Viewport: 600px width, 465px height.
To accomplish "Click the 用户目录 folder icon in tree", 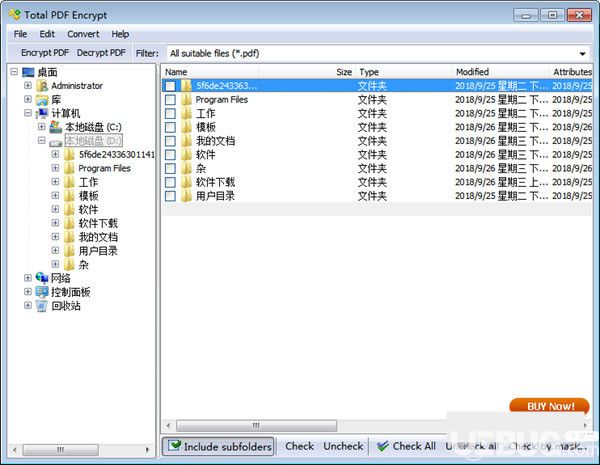I will [69, 251].
